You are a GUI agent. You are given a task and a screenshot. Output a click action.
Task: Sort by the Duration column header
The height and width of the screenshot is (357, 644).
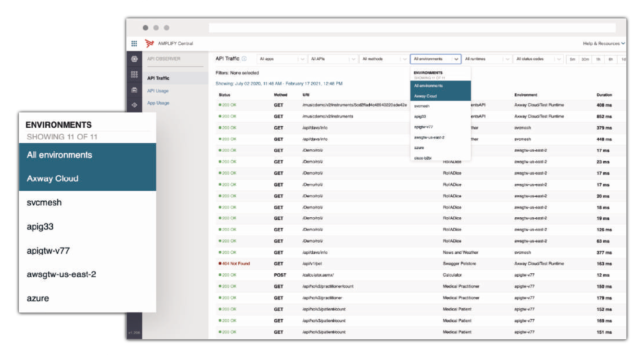[604, 95]
